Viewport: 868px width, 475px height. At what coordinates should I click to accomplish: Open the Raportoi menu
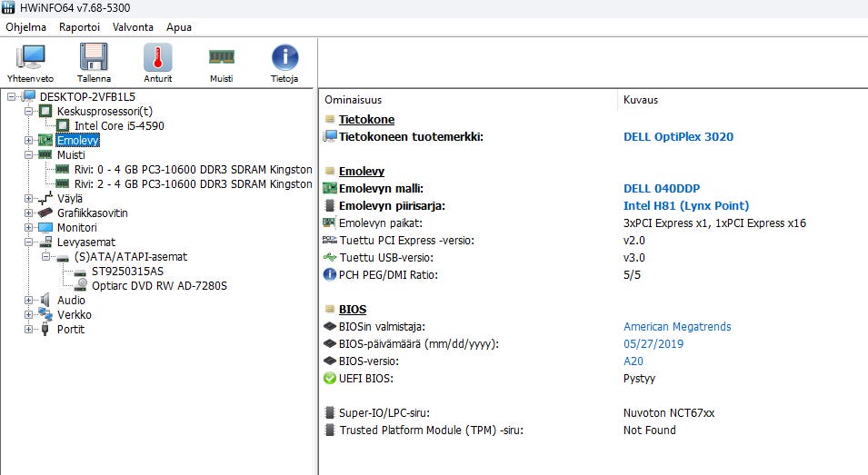coord(80,27)
